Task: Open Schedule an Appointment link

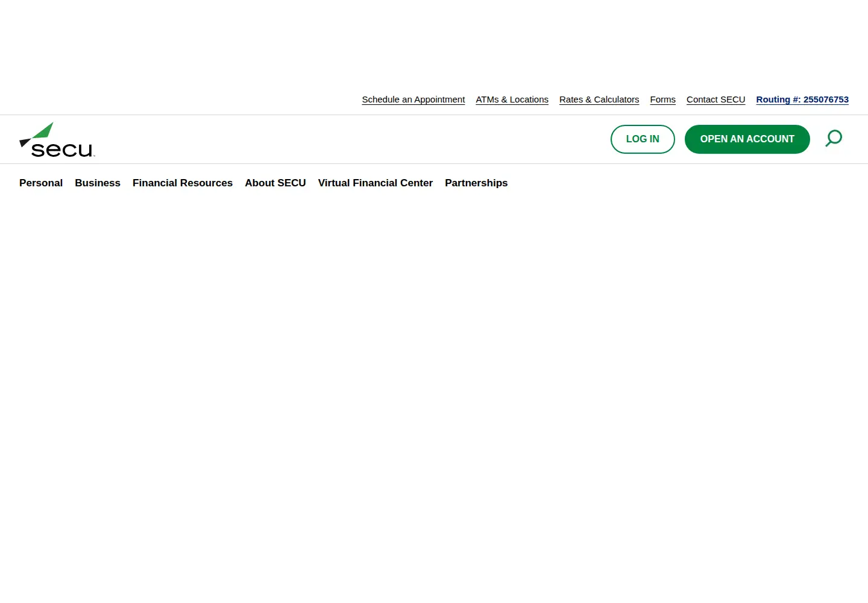Action: pyautogui.click(x=414, y=99)
